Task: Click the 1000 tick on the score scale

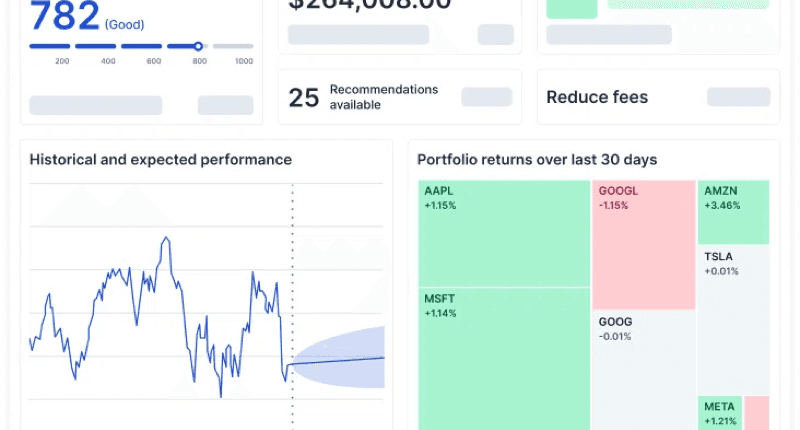Action: point(243,62)
